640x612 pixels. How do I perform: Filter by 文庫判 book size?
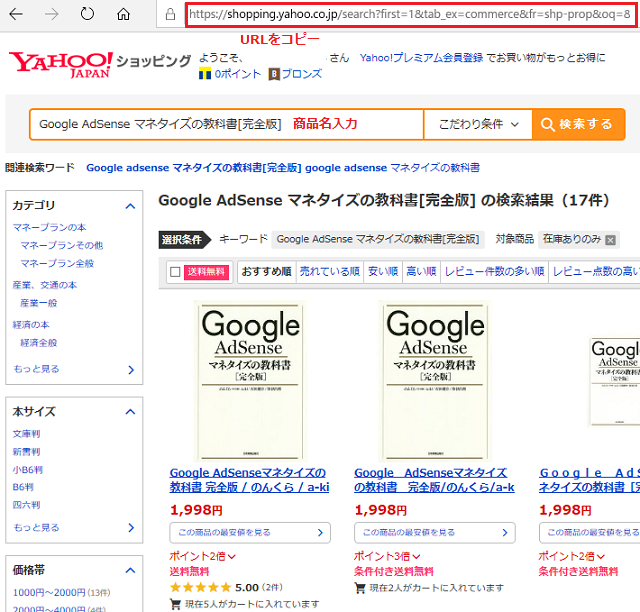pyautogui.click(x=27, y=434)
